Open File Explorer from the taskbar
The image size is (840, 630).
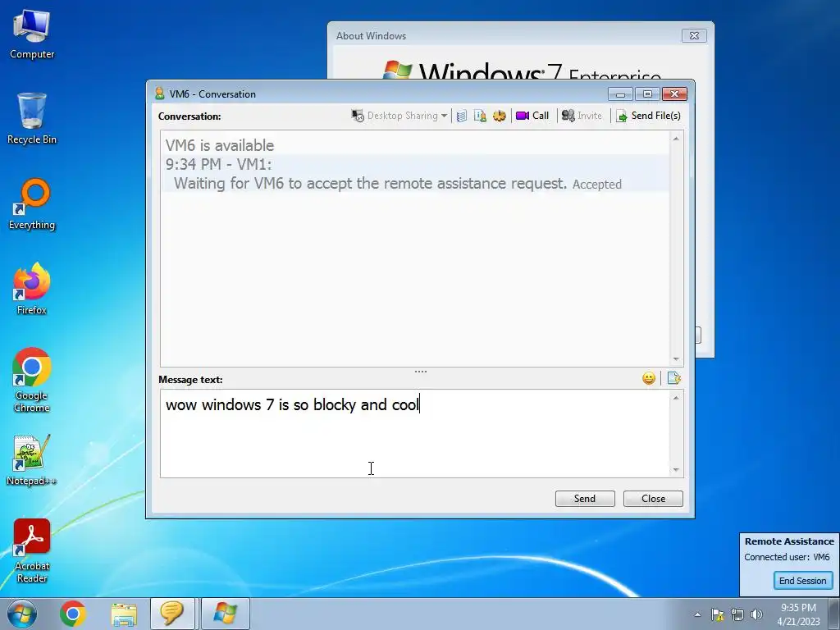124,614
